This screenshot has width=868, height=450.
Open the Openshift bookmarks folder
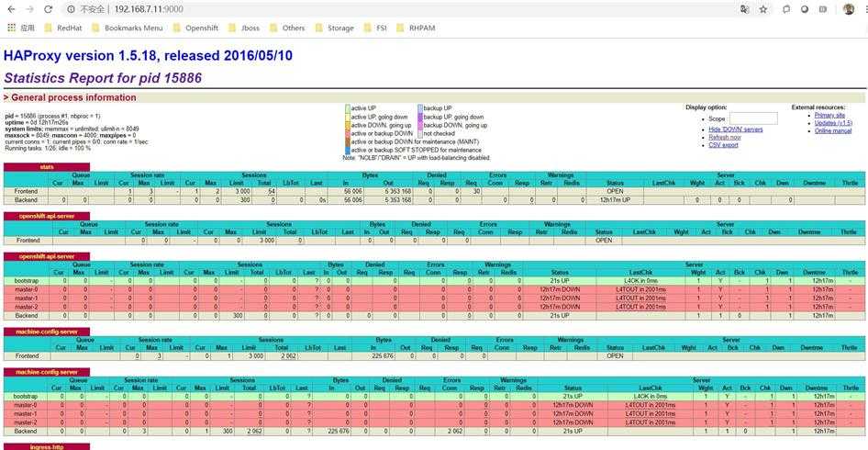point(196,28)
